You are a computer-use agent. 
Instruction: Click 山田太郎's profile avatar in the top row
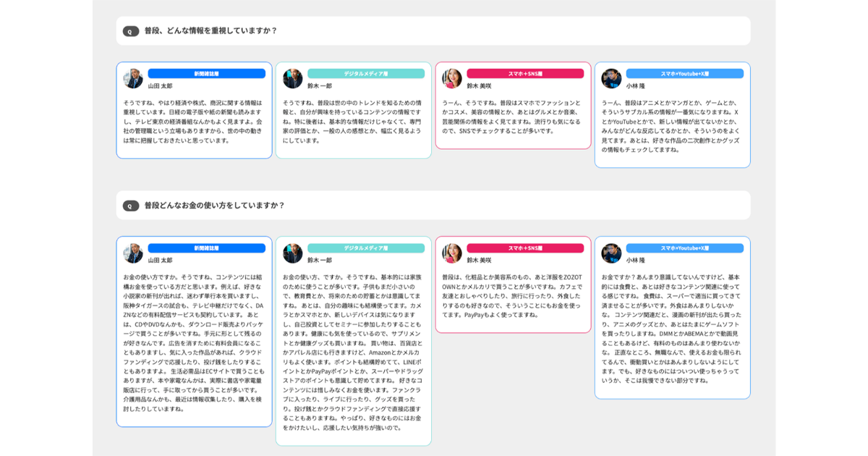pos(135,78)
